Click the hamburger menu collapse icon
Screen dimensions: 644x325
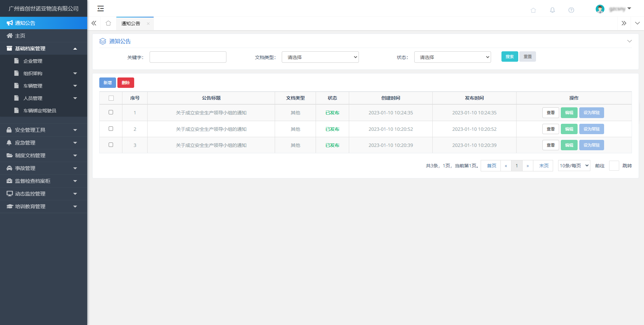coord(100,9)
